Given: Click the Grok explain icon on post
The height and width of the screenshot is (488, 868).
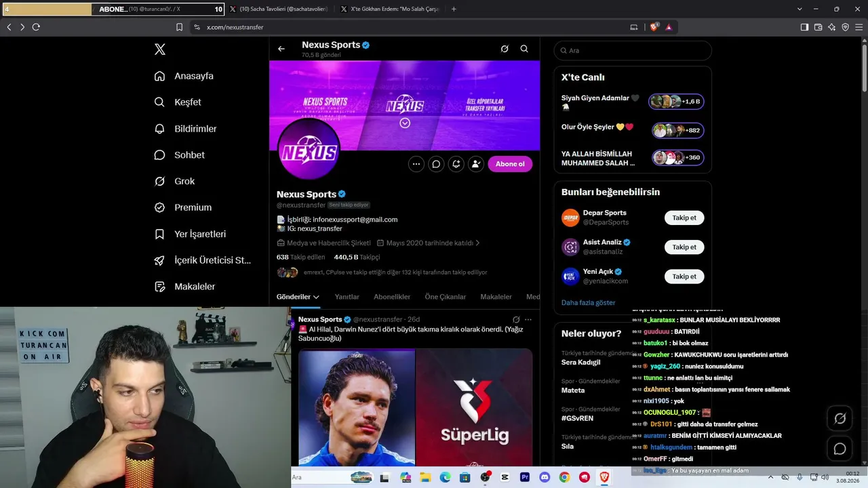Looking at the screenshot, I should coord(516,320).
